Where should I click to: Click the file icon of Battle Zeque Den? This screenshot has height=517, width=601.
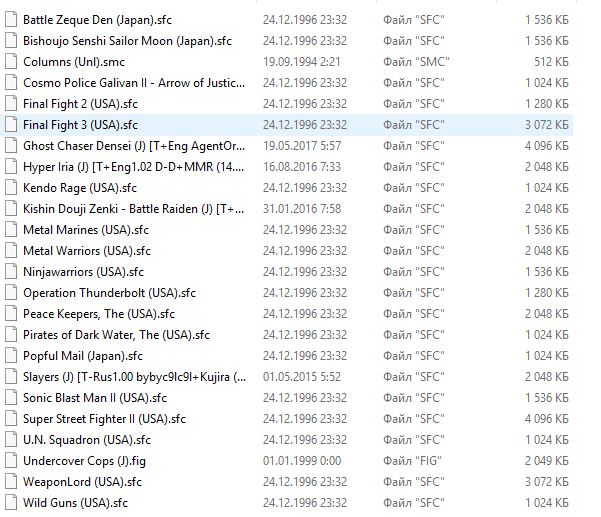(11, 20)
